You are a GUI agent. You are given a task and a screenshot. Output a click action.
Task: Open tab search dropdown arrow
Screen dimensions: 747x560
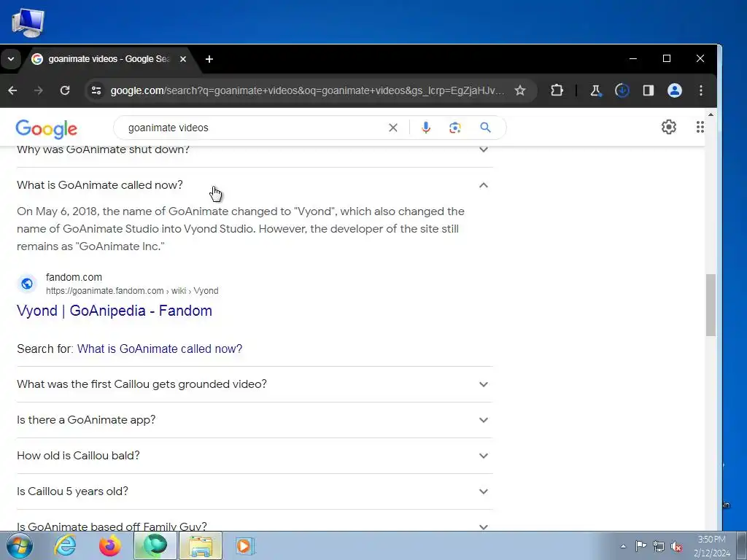10,59
